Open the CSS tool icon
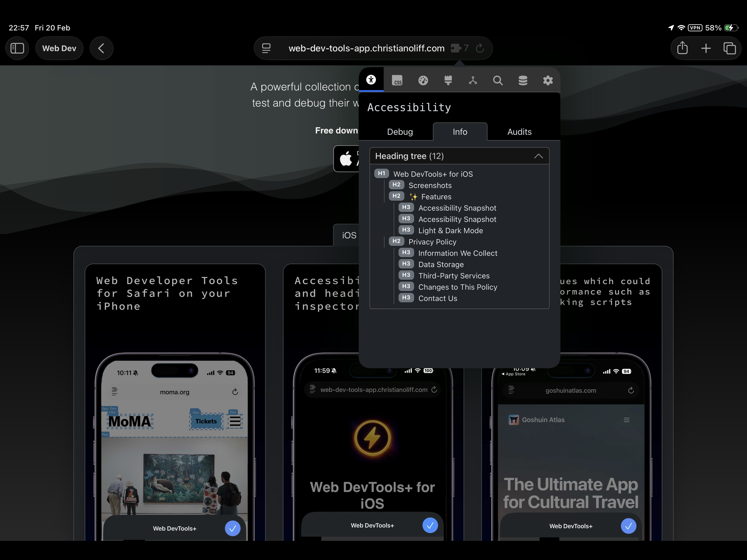The image size is (747, 560). (397, 80)
